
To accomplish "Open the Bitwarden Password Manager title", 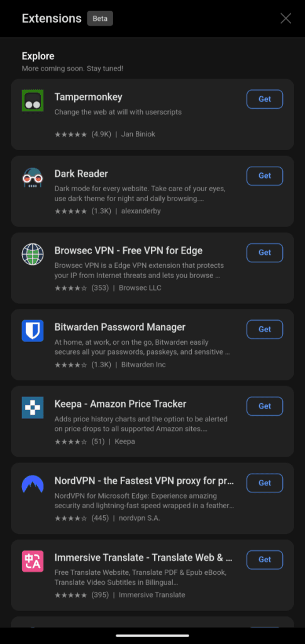I will (120, 327).
